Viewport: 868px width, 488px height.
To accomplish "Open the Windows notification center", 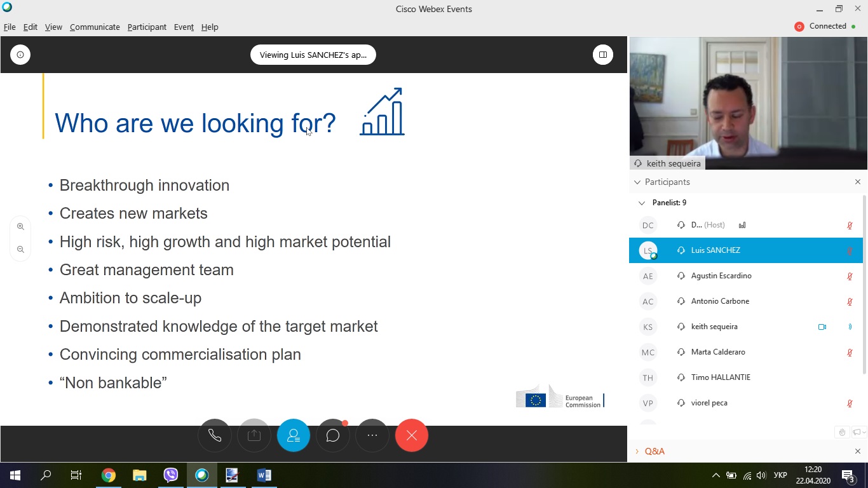I will 848,475.
